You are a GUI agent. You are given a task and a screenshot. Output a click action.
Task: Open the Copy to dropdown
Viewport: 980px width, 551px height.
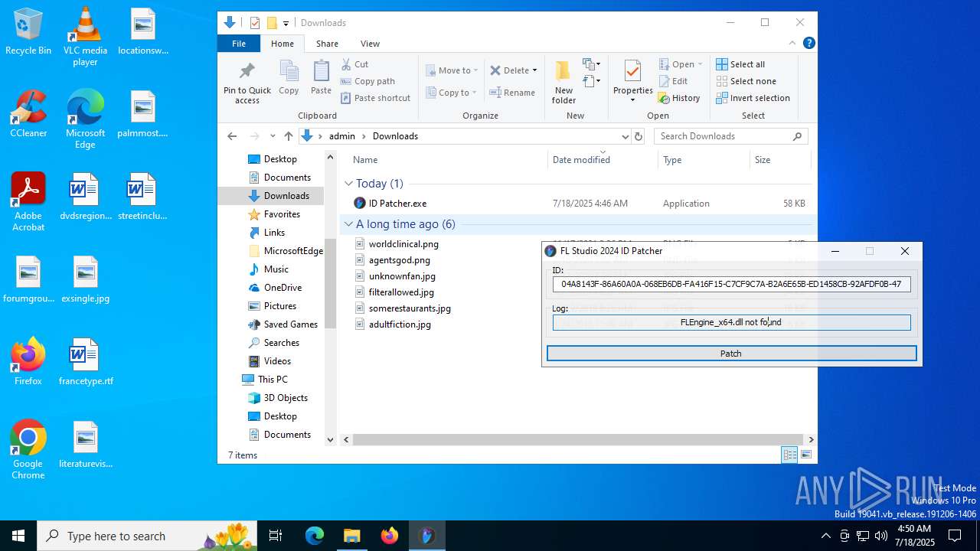452,93
